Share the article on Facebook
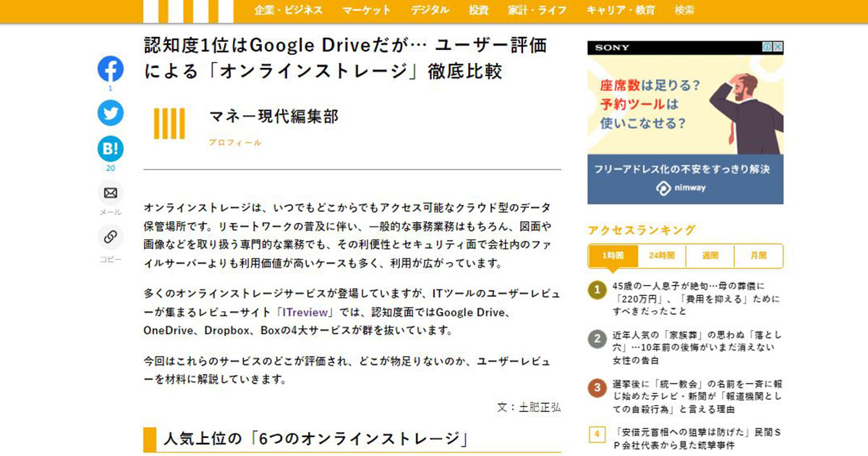Image resolution: width=868 pixels, height=456 pixels. [111, 69]
